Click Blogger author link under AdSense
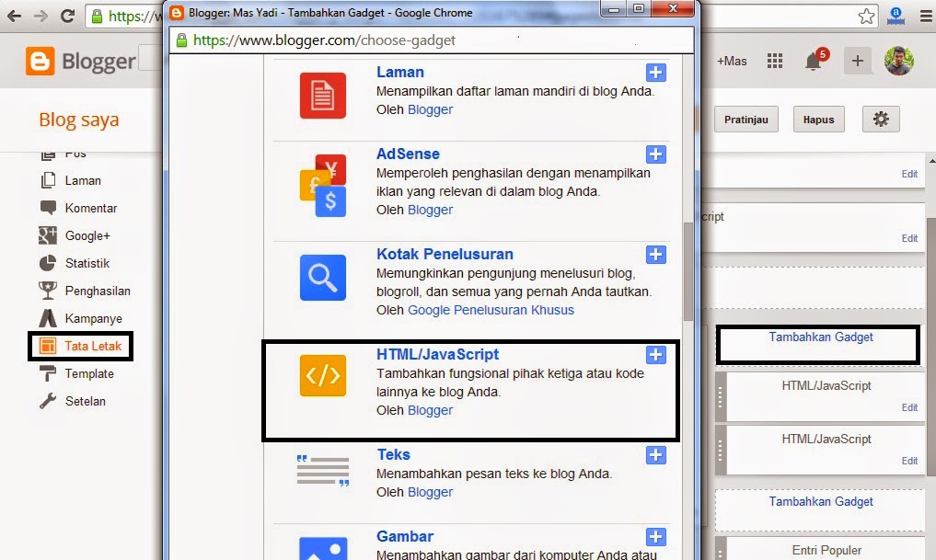Screen dimensions: 936x560 pyautogui.click(x=430, y=210)
